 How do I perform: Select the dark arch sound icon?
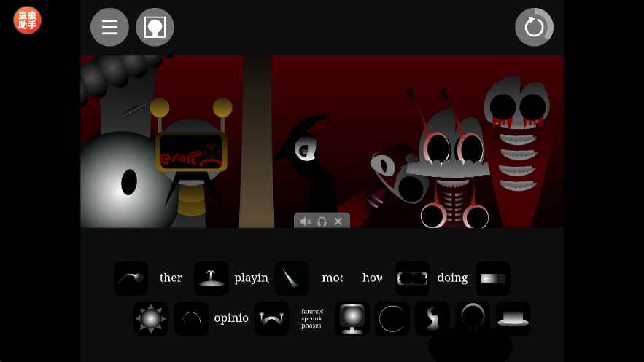tap(191, 318)
